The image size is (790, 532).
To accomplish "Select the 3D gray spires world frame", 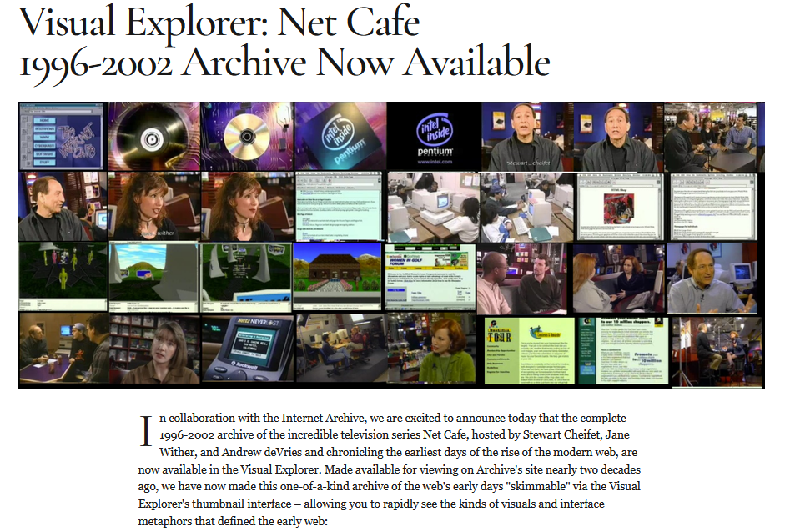I will coord(246,277).
